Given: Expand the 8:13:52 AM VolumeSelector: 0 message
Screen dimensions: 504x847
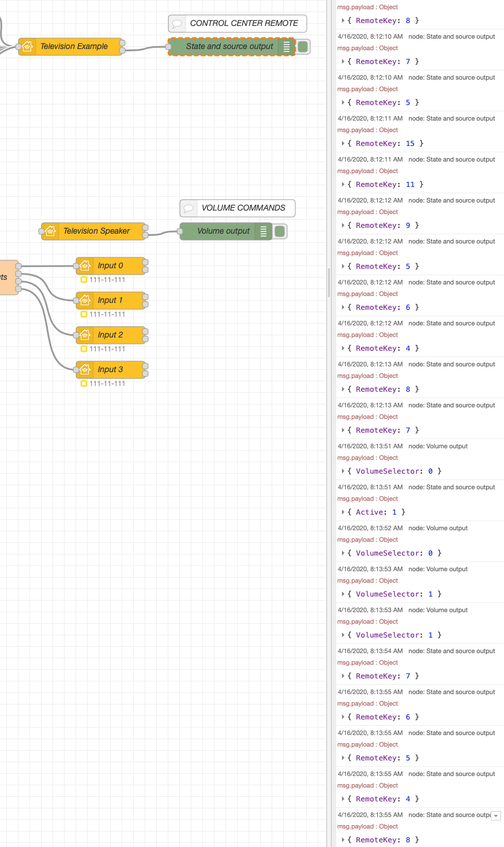Looking at the screenshot, I should click(343, 553).
